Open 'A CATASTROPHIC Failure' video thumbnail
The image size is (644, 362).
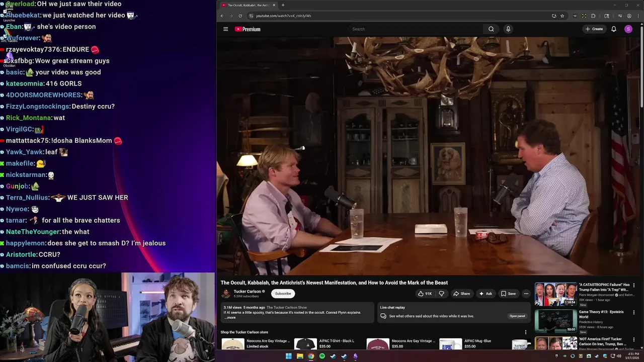555,294
